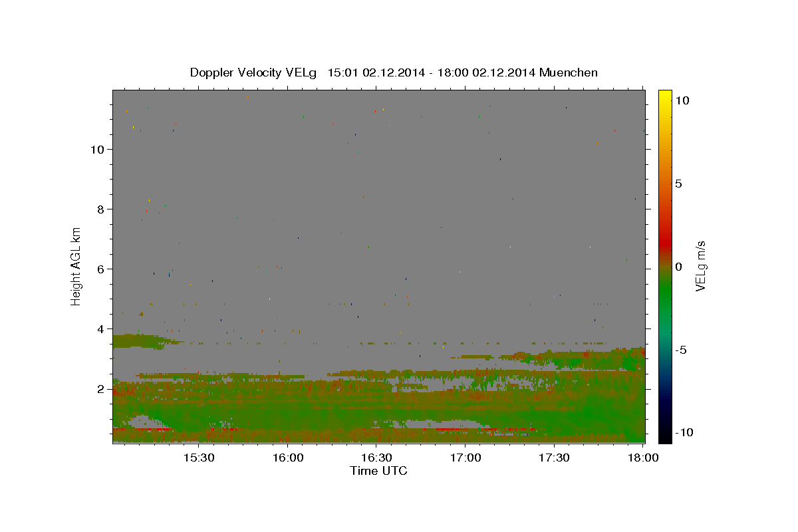Click the plot title 'Doppler Velocity VELg'
This screenshot has height=532, width=798.
pos(254,72)
